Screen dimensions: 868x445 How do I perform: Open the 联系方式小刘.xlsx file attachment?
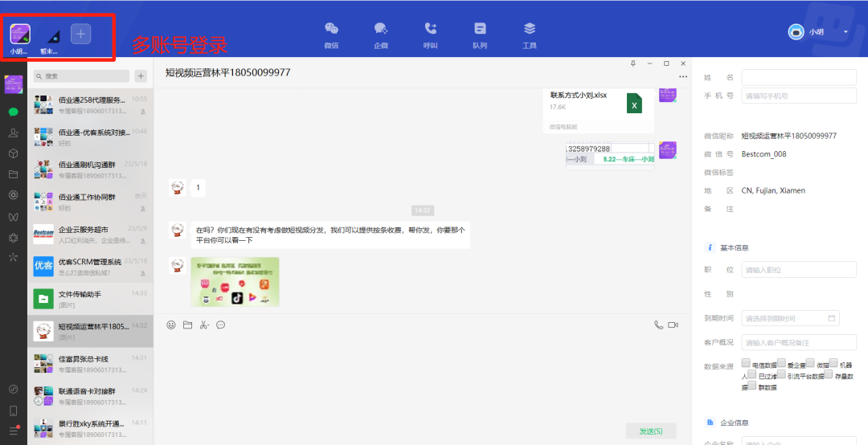[599, 110]
